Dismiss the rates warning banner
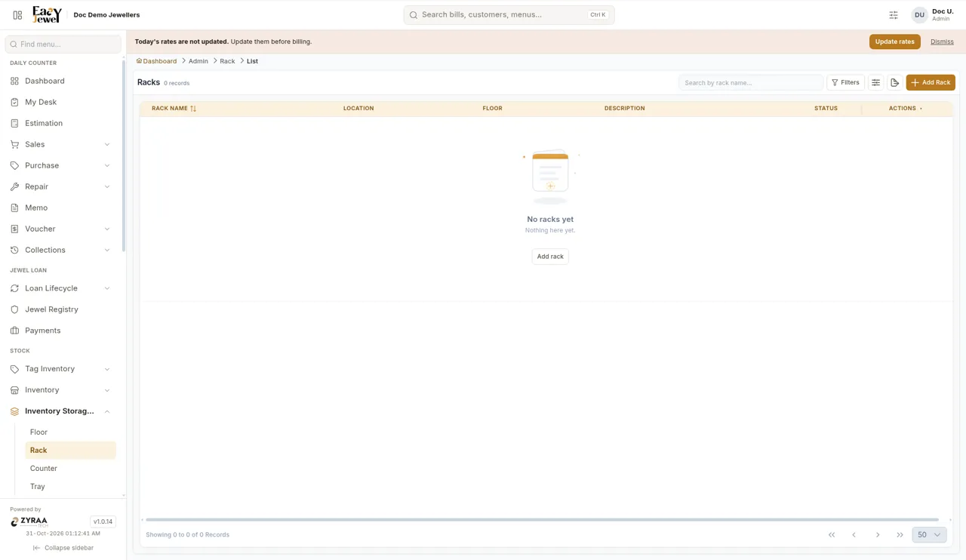Image resolution: width=966 pixels, height=560 pixels. [x=942, y=42]
